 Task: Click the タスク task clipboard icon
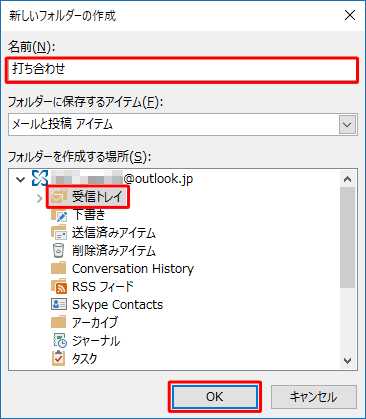[58, 358]
